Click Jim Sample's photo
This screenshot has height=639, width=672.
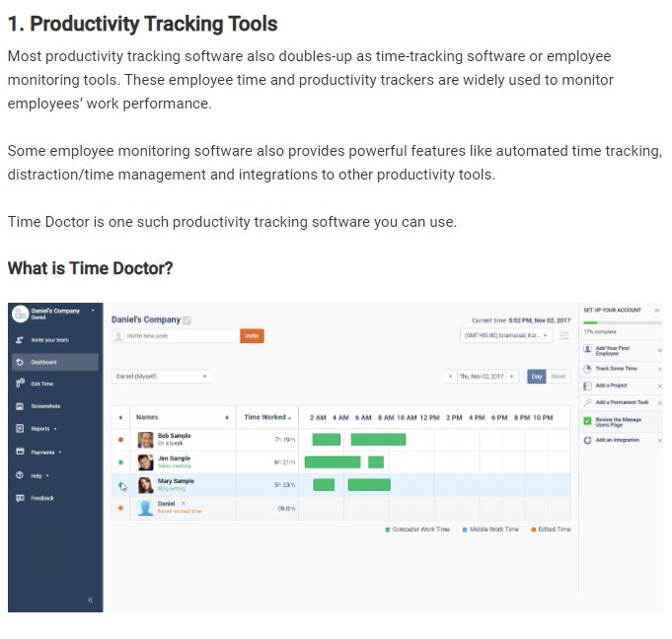click(146, 462)
